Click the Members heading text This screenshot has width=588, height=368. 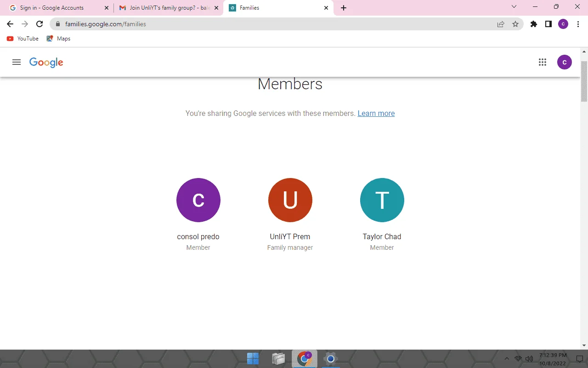pos(290,84)
